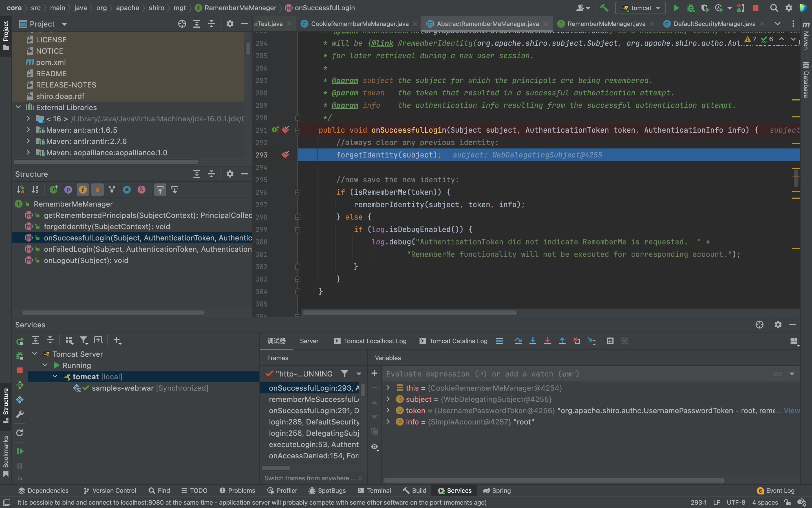Click Project tree vertical scrollbar
This screenshot has width=812, height=508.
(x=248, y=48)
